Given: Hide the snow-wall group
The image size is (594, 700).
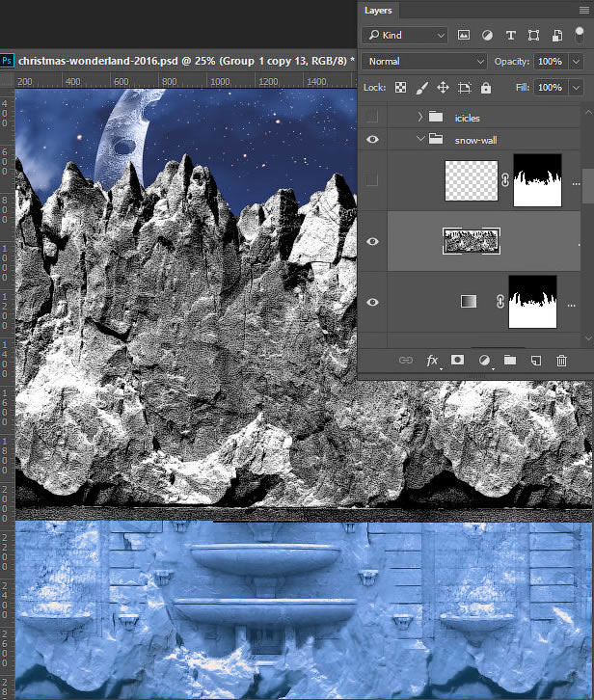Looking at the screenshot, I should point(373,139).
